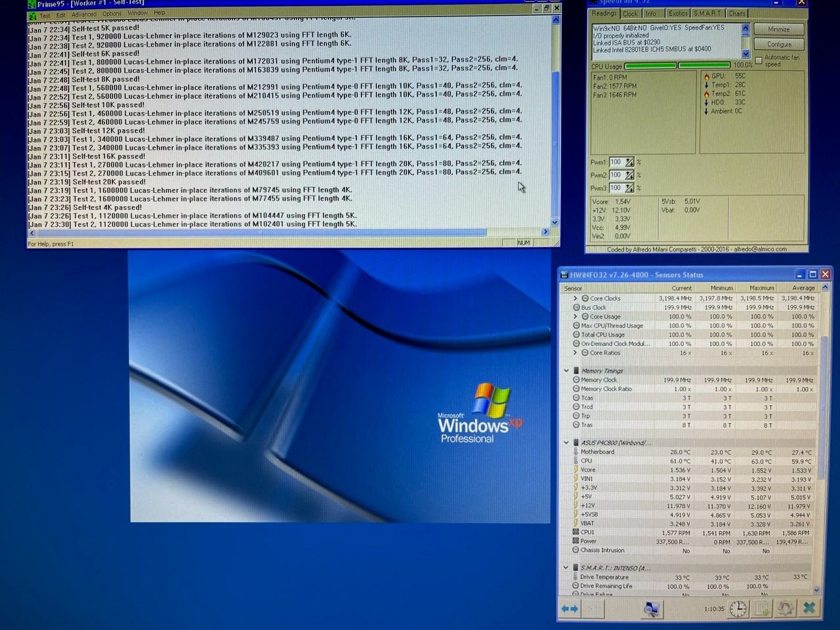
Task: Open the Options menu in Prime95
Action: (x=112, y=13)
